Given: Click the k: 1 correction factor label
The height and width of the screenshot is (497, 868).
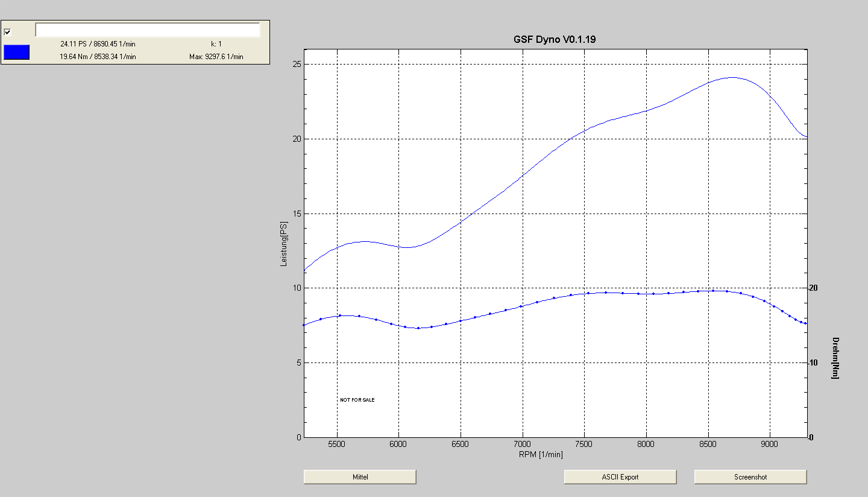Looking at the screenshot, I should [x=216, y=44].
